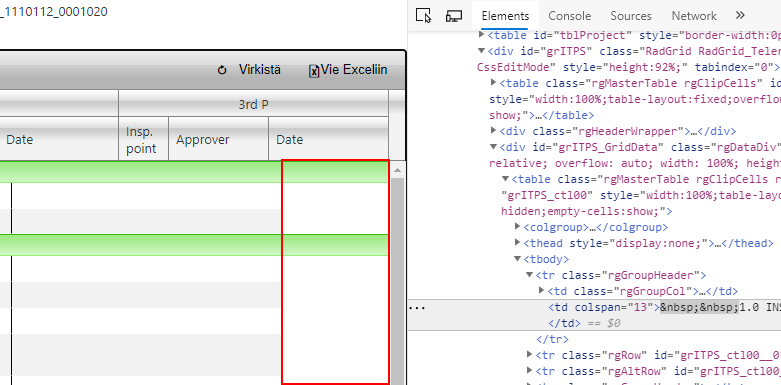Open the ellipsis beside the td colspan row
Screen dimensions: 781x385
(x=417, y=308)
